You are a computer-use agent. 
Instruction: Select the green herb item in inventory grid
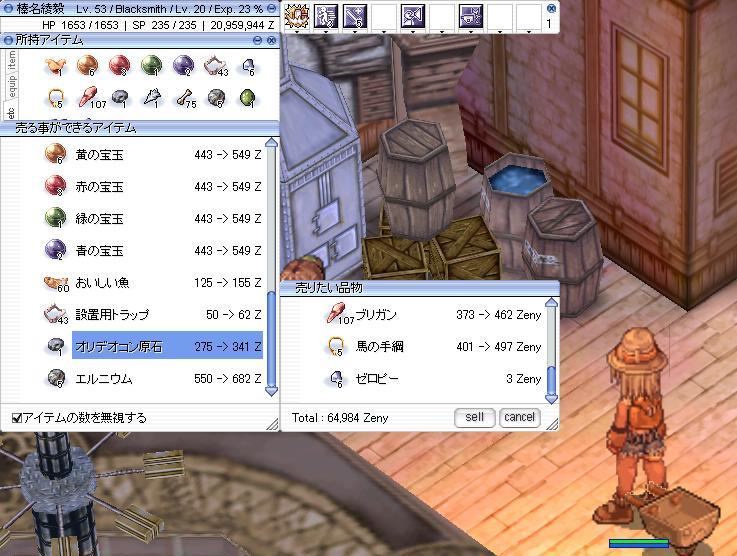[247, 98]
